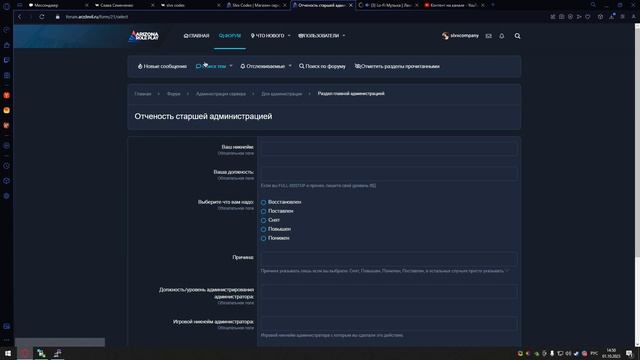Select the 'Повышен' radio option
Screen dimensions: 640x360
(263, 229)
